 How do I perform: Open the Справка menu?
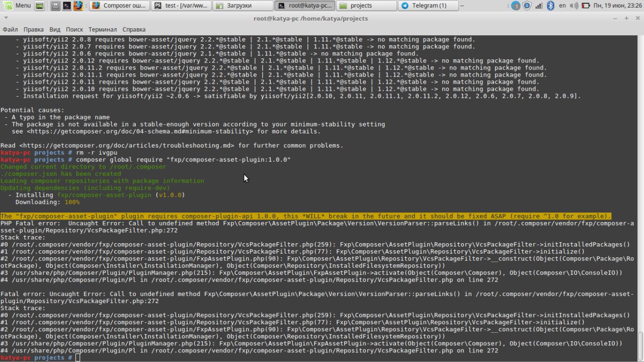click(x=134, y=29)
